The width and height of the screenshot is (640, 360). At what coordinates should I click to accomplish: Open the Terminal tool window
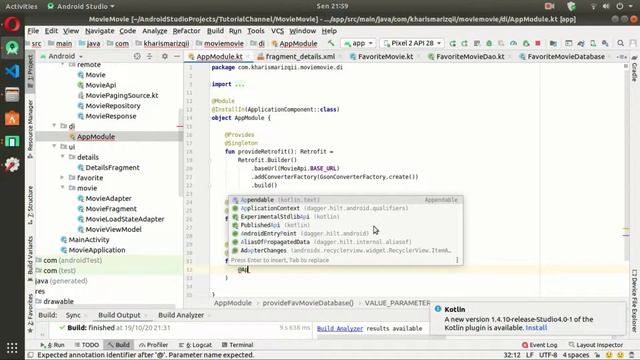[238, 345]
